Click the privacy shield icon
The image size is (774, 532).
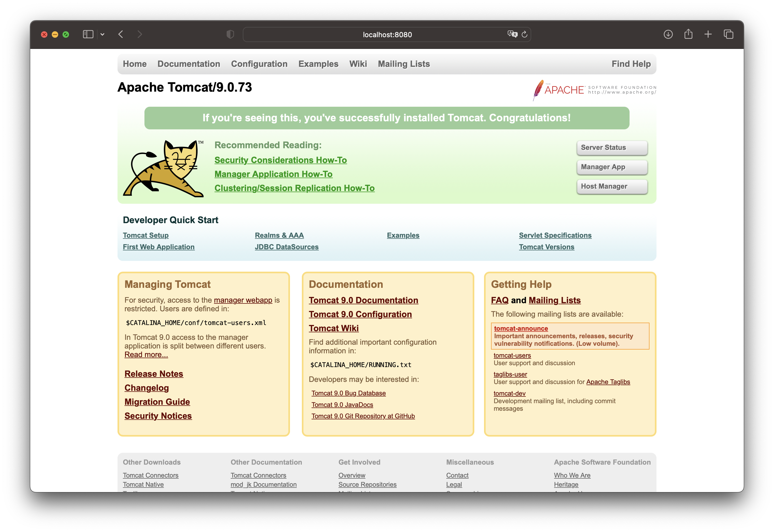click(230, 34)
